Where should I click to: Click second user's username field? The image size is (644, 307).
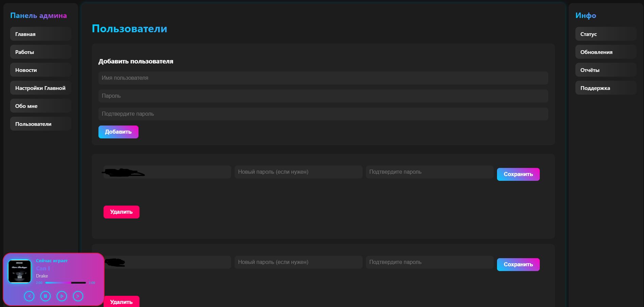tap(167, 262)
